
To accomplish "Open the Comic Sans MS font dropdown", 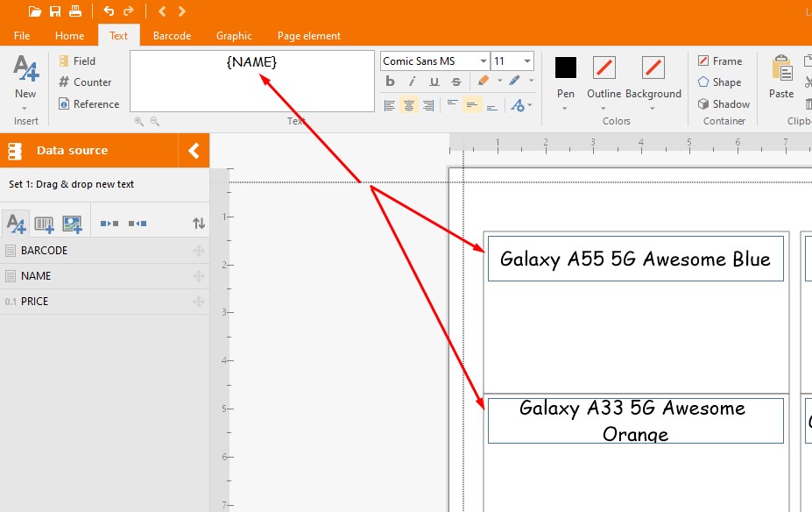I will point(484,61).
